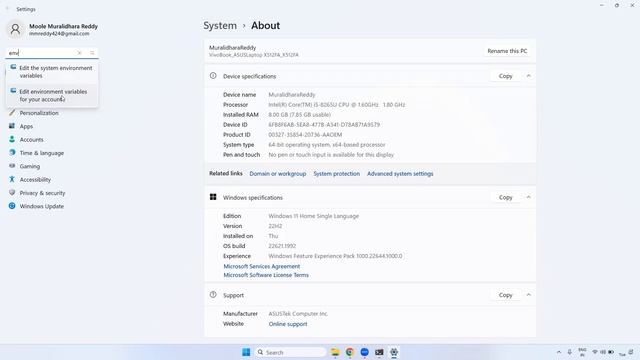
Task: Select 'Edit the system environment variables' result
Action: point(52,72)
